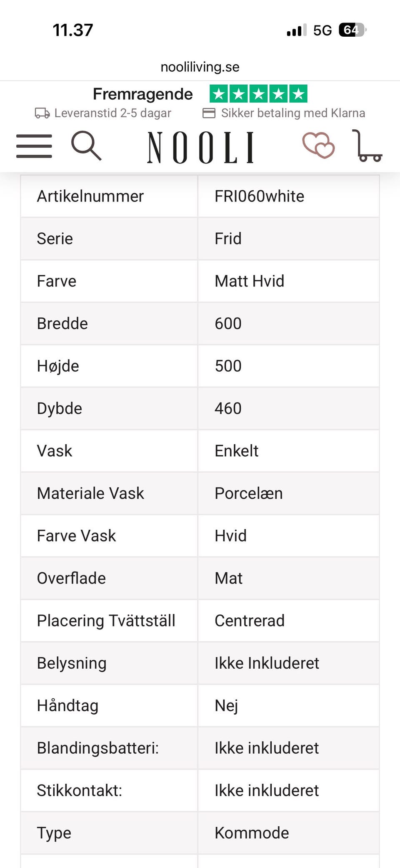Tap the Centrerad placement value

[250, 621]
